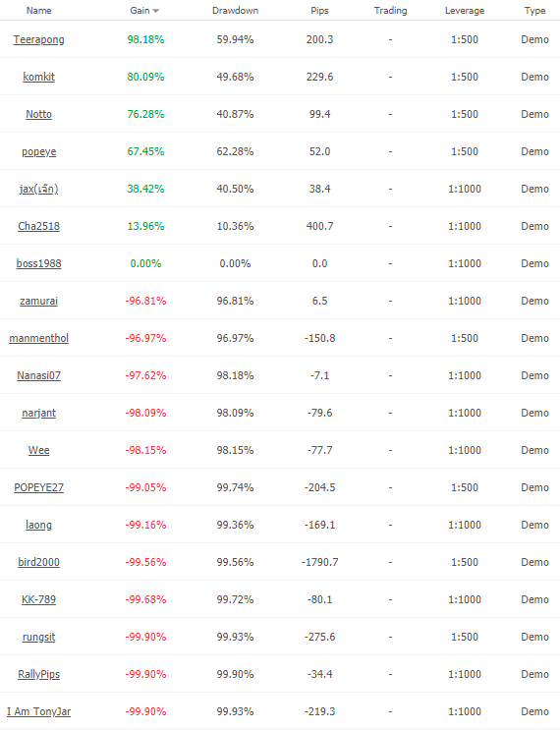This screenshot has height=730, width=560.
Task: Open KK-789 account link
Action: (x=38, y=599)
